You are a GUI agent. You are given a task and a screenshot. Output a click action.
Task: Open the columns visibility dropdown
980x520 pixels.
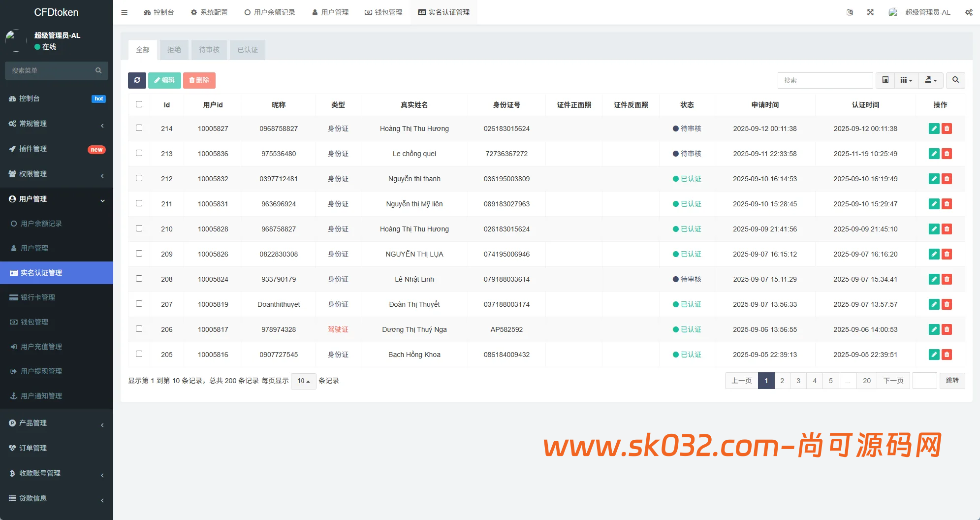coord(906,80)
